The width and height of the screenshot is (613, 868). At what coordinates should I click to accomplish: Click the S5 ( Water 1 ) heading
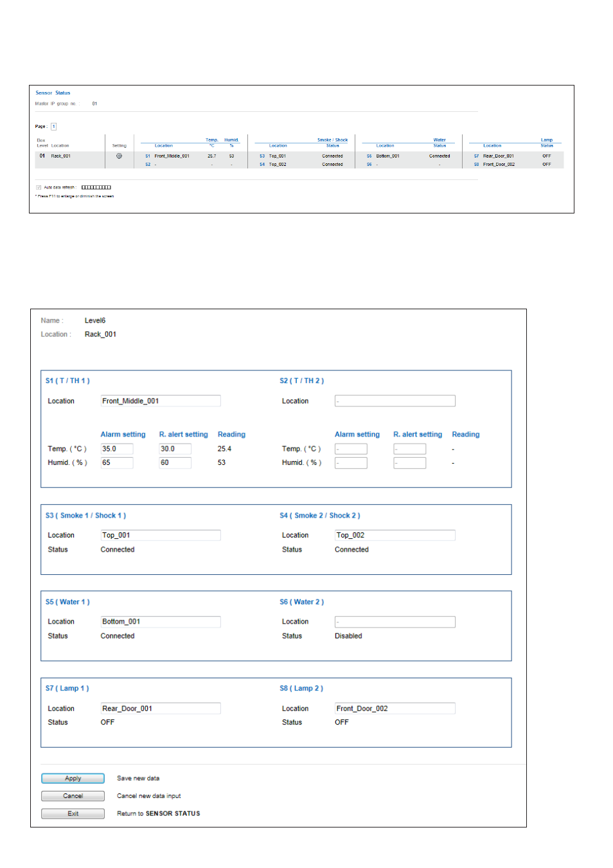point(67,602)
